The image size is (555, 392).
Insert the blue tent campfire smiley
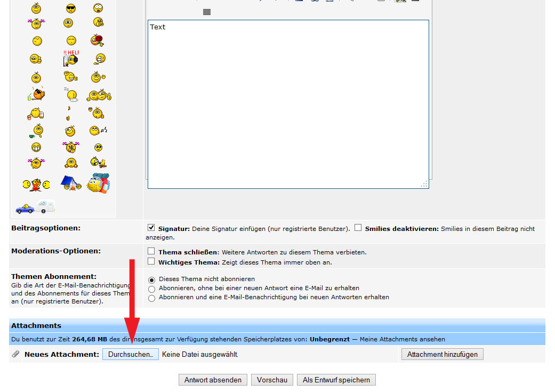coord(70,183)
